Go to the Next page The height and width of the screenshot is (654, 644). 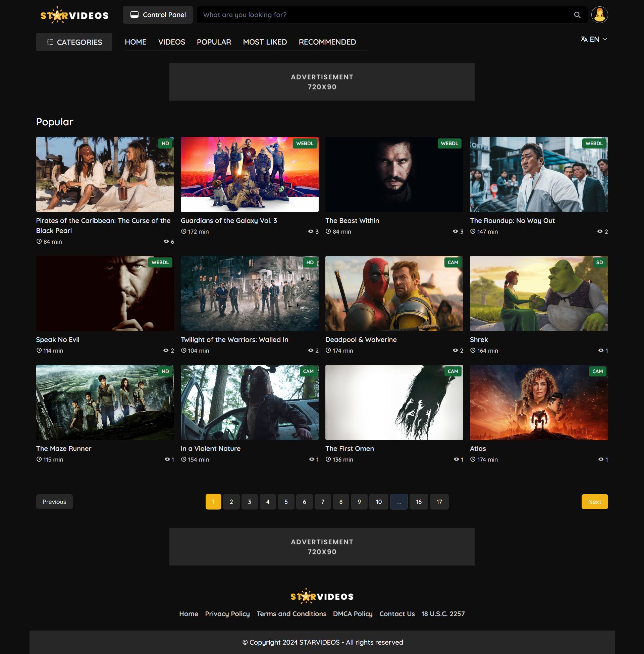tap(594, 502)
